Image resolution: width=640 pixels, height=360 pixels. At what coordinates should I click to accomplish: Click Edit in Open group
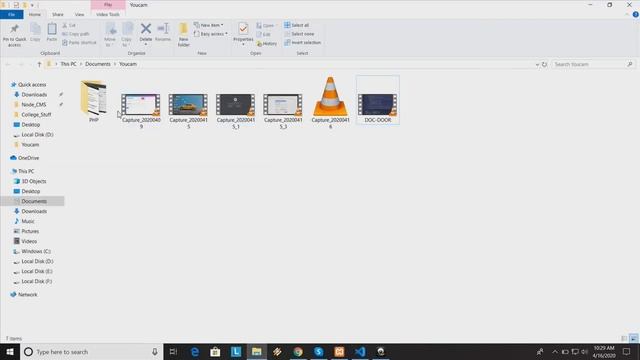pos(263,34)
